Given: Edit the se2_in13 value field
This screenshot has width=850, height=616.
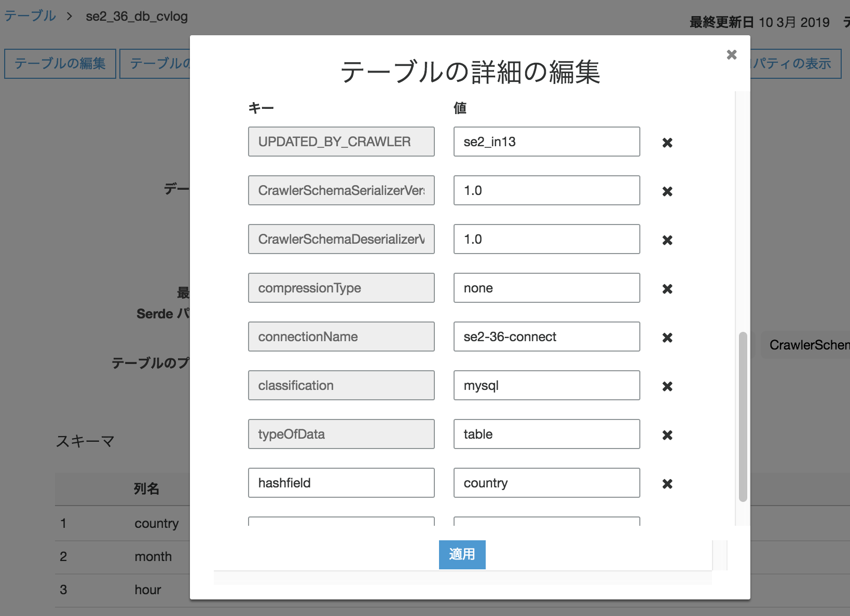Looking at the screenshot, I should click(546, 142).
